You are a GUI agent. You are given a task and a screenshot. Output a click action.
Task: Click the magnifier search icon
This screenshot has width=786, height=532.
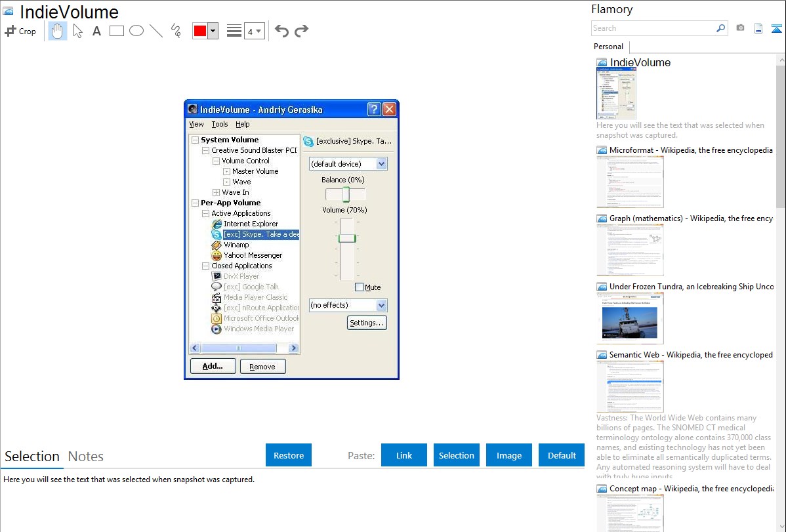[721, 28]
